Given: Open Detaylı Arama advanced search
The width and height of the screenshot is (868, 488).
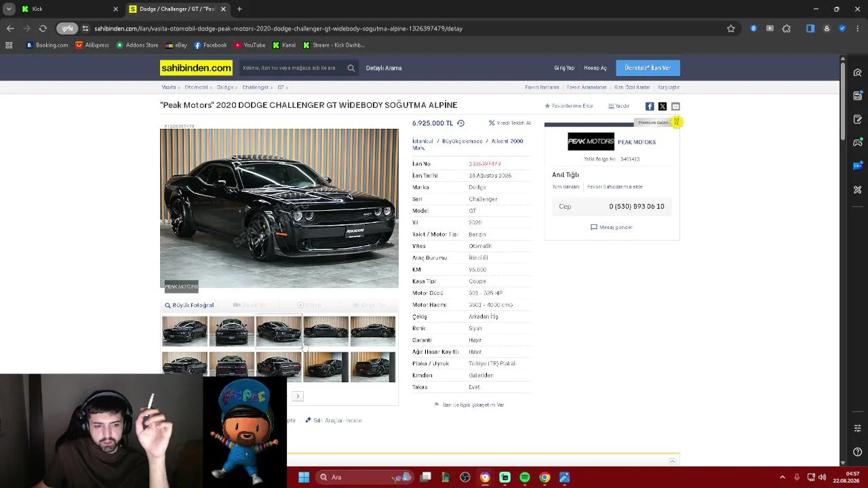Looking at the screenshot, I should 384,68.
